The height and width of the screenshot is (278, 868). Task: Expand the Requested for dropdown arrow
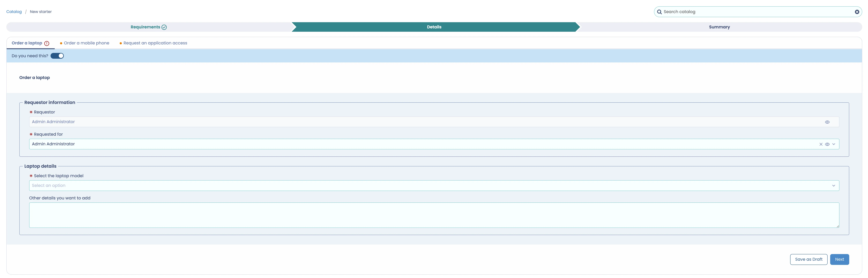point(834,144)
